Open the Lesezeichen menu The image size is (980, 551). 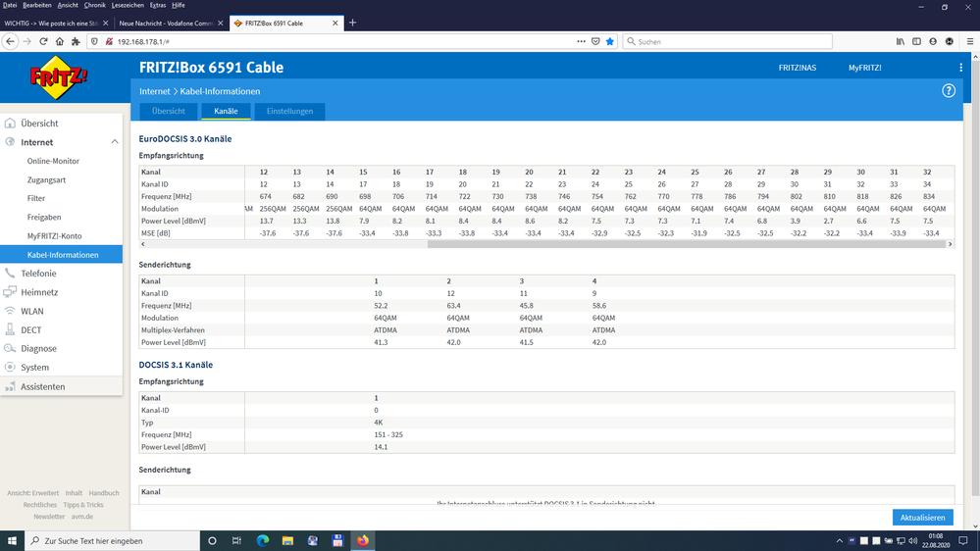click(x=128, y=5)
